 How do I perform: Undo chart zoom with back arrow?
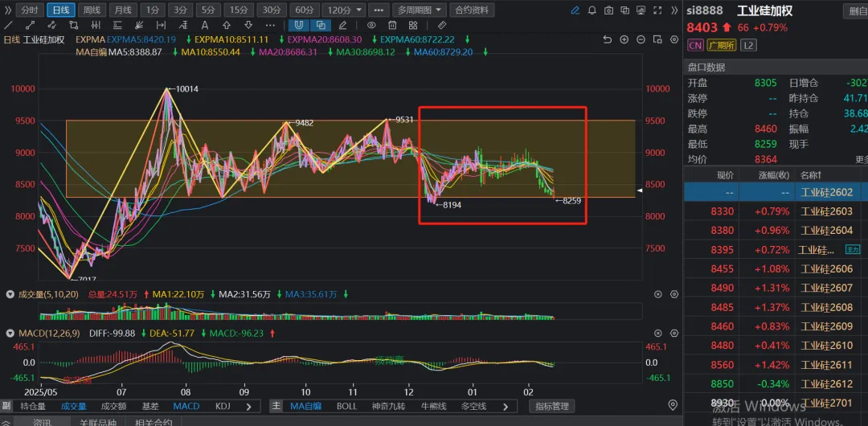pyautogui.click(x=608, y=39)
